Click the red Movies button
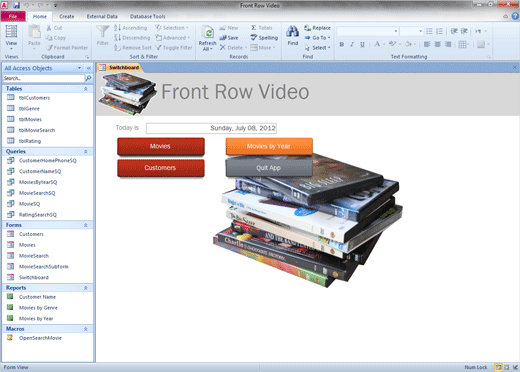Screen dimensions: 520x372 pos(161,146)
